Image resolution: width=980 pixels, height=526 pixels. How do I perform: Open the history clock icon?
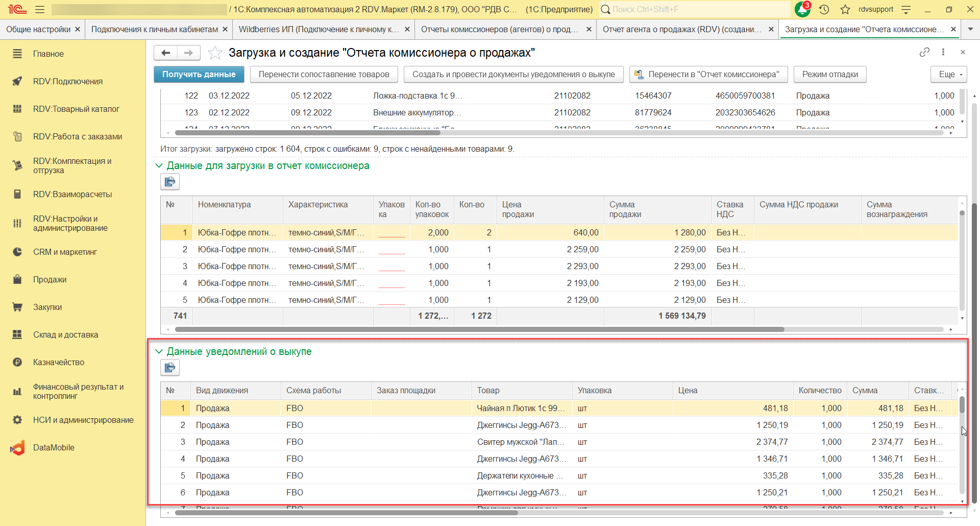pos(824,9)
